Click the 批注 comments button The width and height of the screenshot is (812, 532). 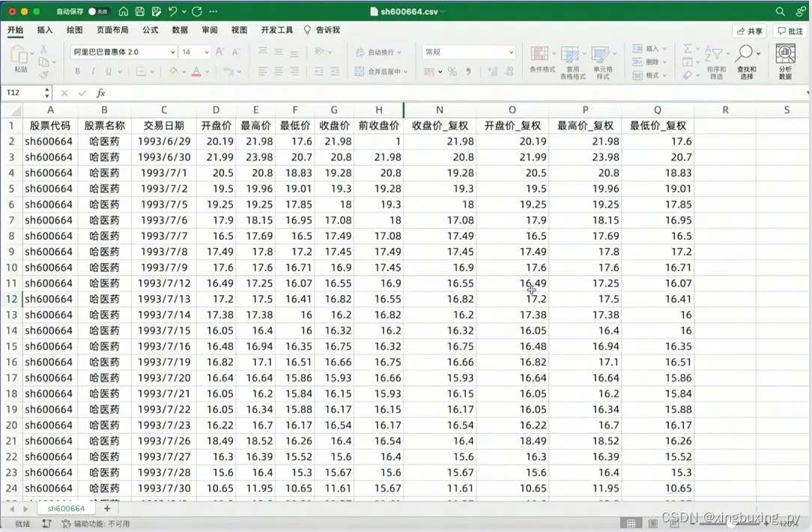coord(790,31)
